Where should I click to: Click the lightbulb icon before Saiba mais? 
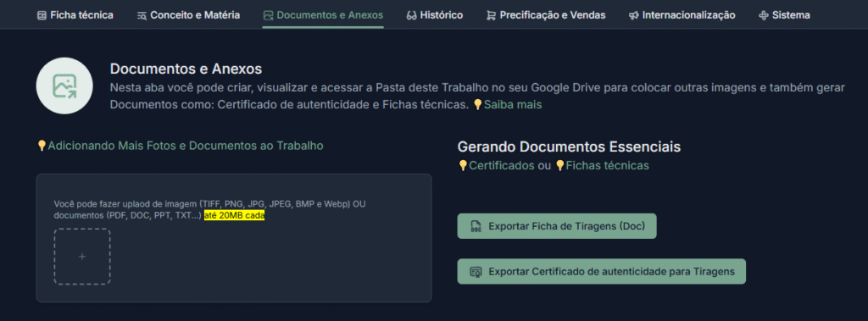click(x=478, y=105)
